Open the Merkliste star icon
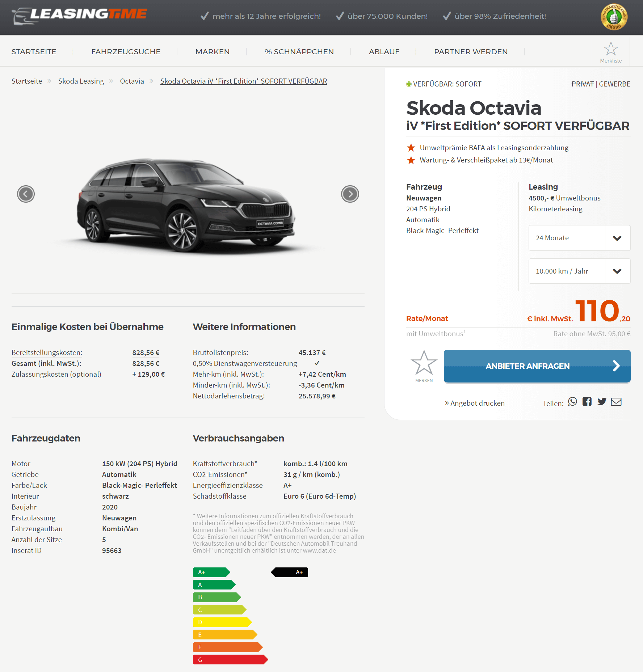 pos(611,49)
